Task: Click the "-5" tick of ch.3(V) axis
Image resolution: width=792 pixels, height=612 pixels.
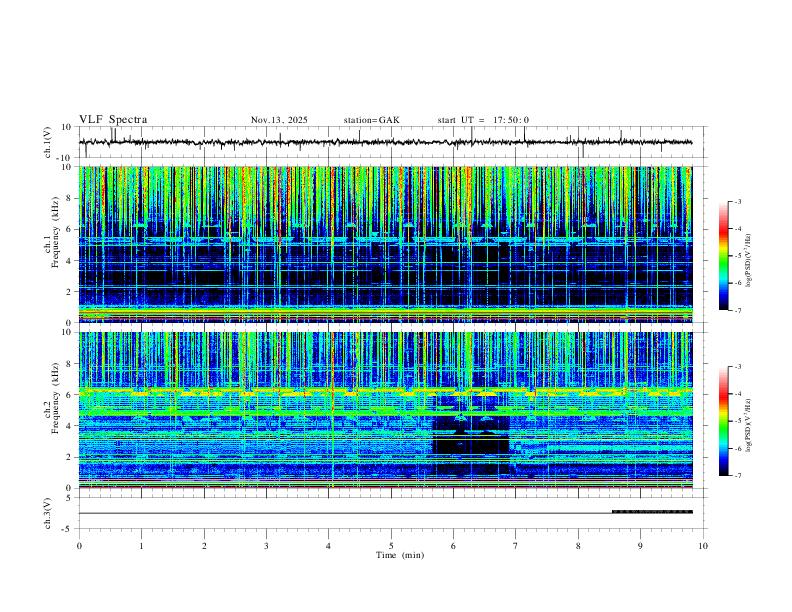Action: pyautogui.click(x=68, y=529)
